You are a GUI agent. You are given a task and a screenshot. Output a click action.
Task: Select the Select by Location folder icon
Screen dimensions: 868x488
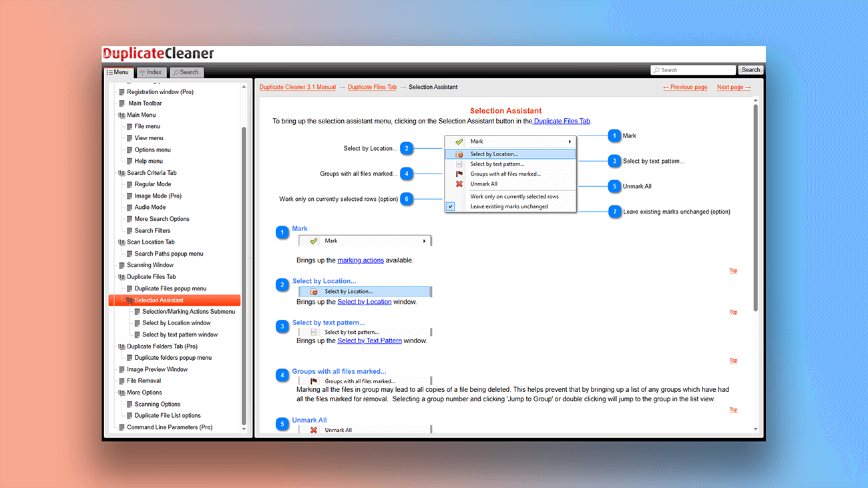pos(458,153)
